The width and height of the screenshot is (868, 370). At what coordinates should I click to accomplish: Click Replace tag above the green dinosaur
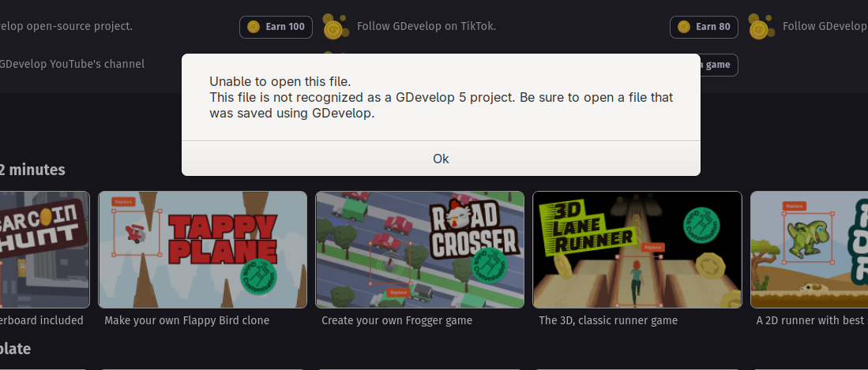tap(795, 206)
